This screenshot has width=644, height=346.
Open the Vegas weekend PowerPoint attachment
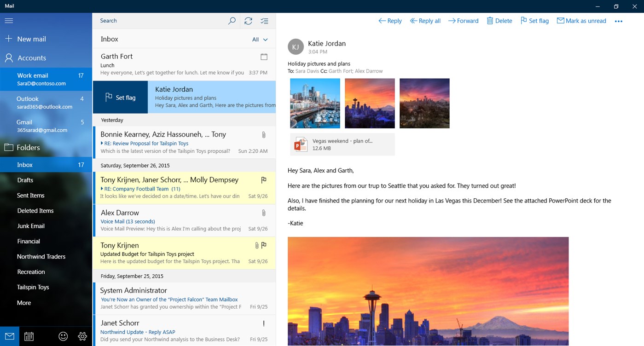coord(342,144)
